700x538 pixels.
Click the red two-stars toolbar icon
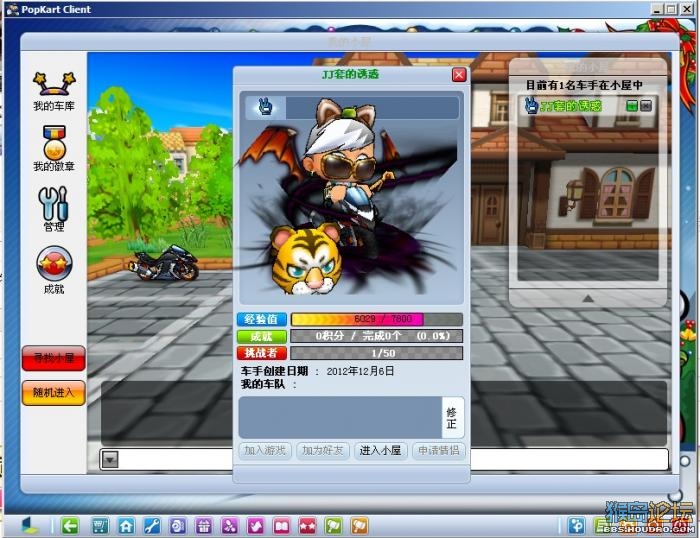pyautogui.click(x=308, y=526)
